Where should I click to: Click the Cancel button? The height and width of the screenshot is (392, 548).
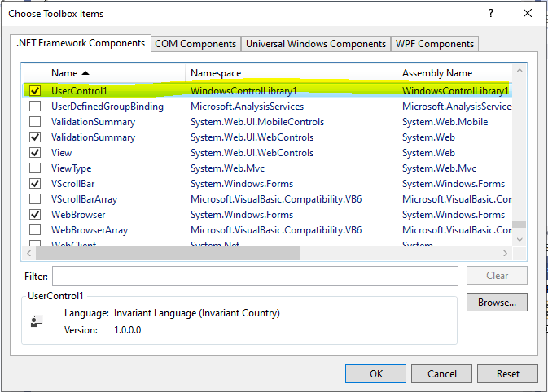point(442,374)
